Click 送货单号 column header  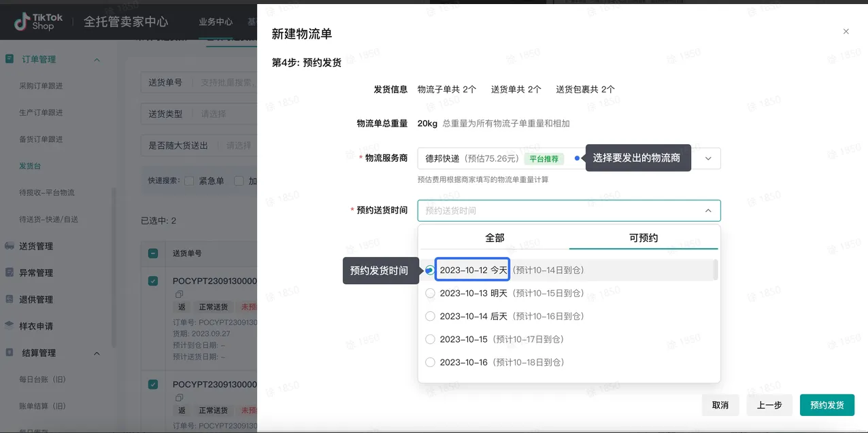pyautogui.click(x=187, y=254)
